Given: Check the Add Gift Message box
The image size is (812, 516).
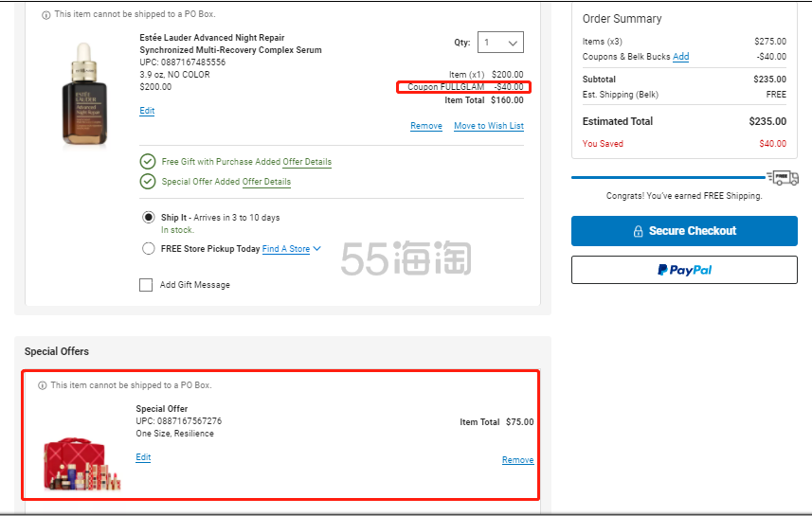Looking at the screenshot, I should pyautogui.click(x=146, y=285).
